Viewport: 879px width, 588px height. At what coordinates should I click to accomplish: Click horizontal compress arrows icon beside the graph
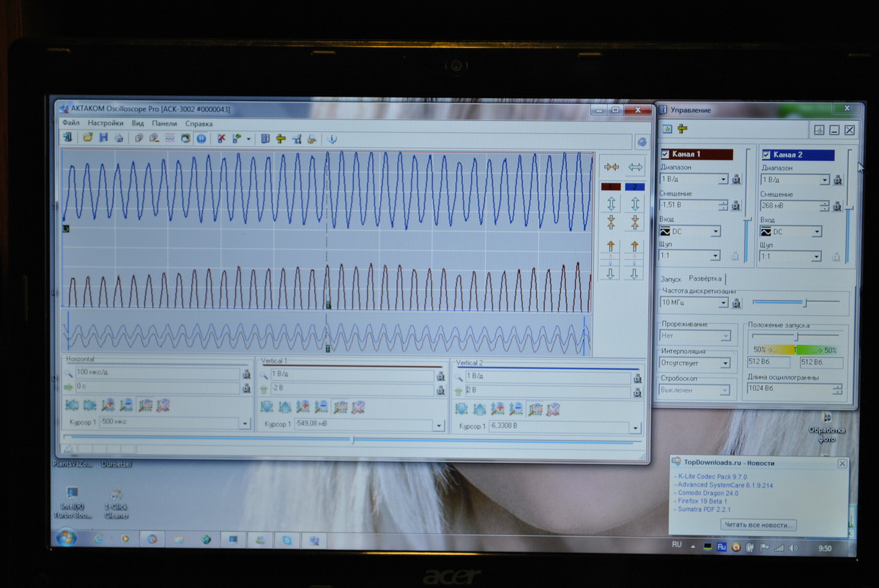(x=612, y=167)
